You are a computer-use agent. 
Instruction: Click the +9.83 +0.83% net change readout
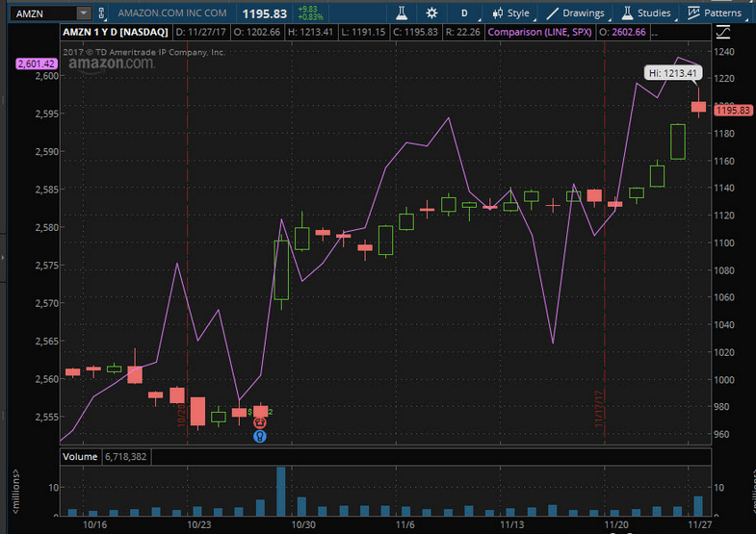coord(310,13)
